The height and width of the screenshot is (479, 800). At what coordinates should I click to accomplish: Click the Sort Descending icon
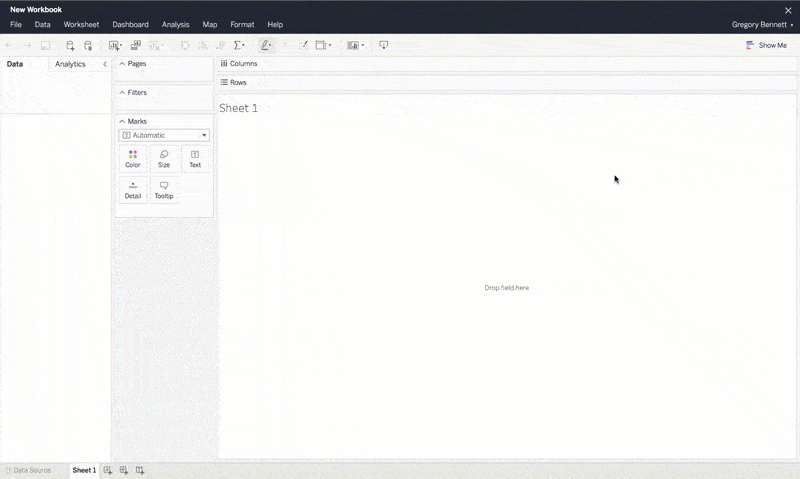click(x=221, y=45)
